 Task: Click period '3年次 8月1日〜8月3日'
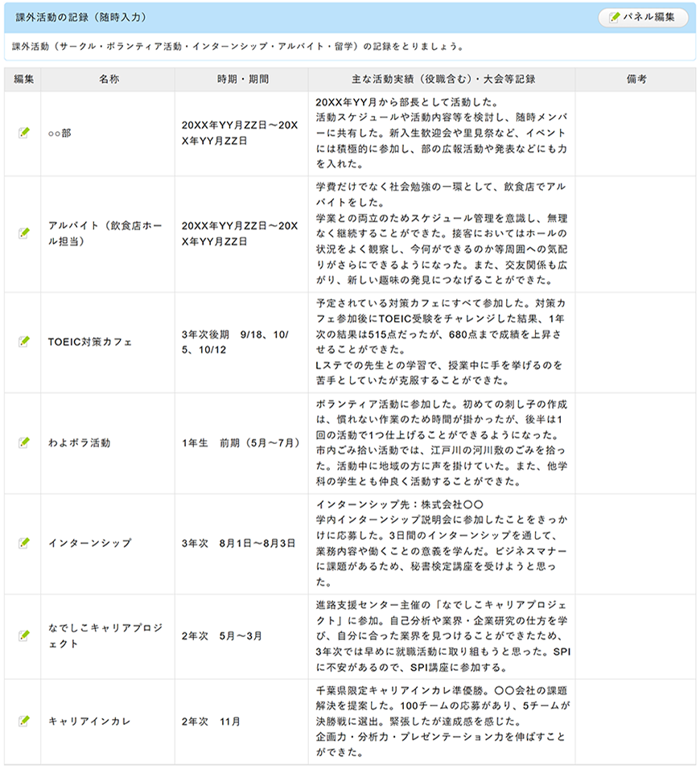pos(242,544)
